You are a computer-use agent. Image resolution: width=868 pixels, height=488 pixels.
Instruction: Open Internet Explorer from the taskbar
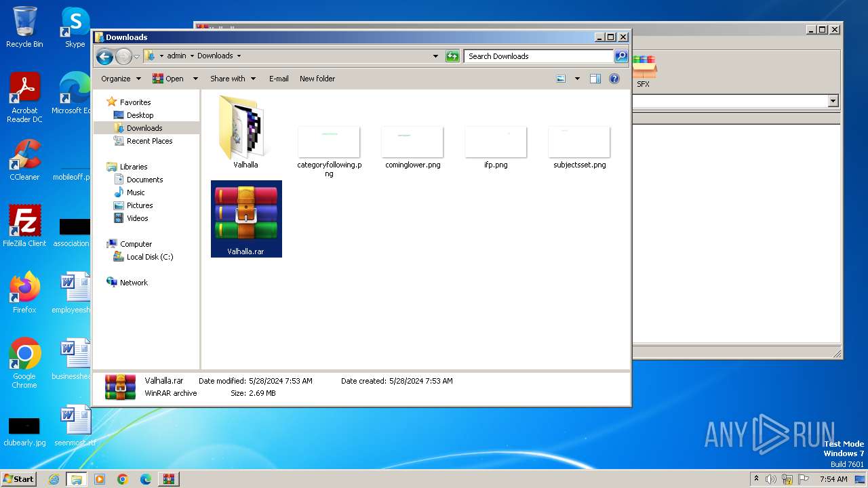click(54, 479)
